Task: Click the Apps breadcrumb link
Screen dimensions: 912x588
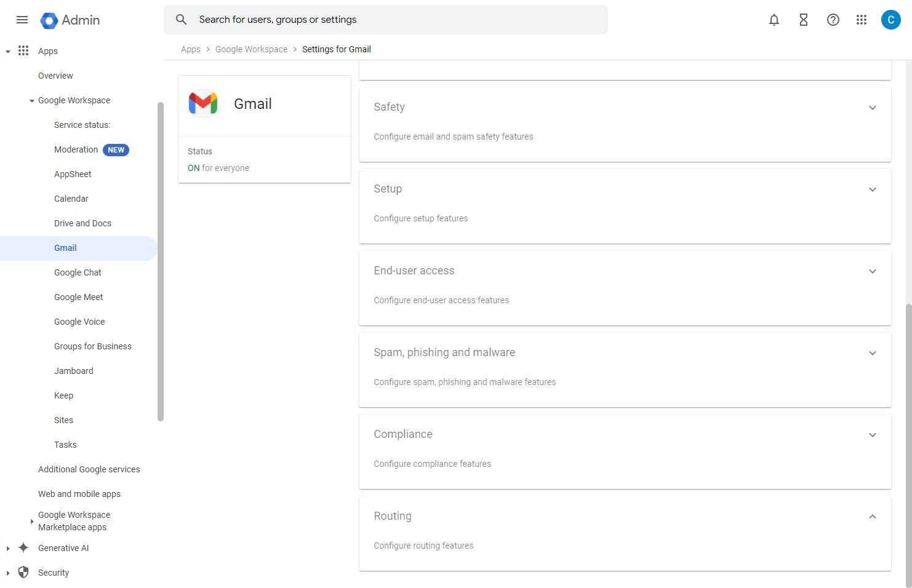Action: coord(190,49)
